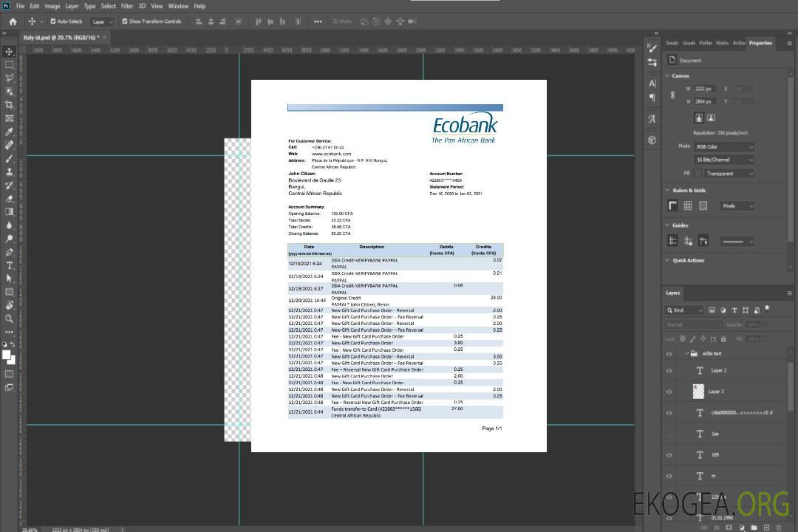Collapse the Canvas section
Image resolution: width=798 pixels, height=532 pixels.
(668, 75)
